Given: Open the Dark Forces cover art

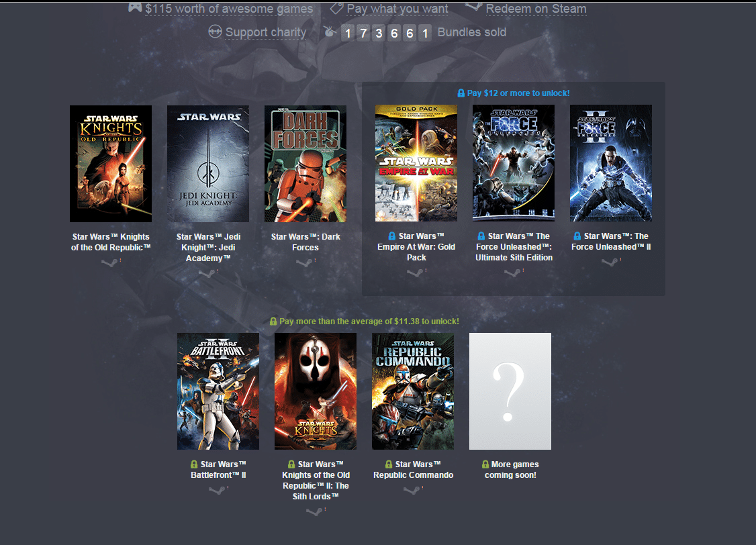Looking at the screenshot, I should [305, 164].
